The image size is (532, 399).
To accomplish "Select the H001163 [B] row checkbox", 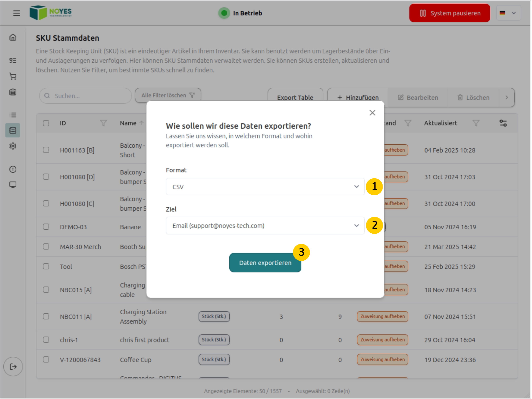I will (46, 150).
